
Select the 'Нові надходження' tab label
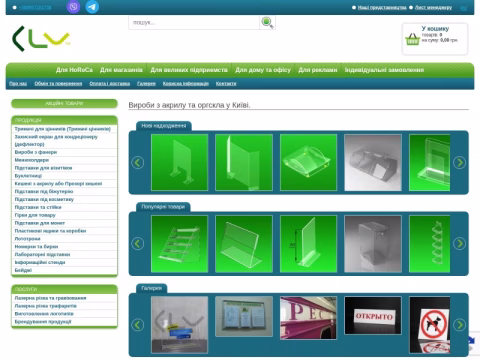click(x=164, y=126)
